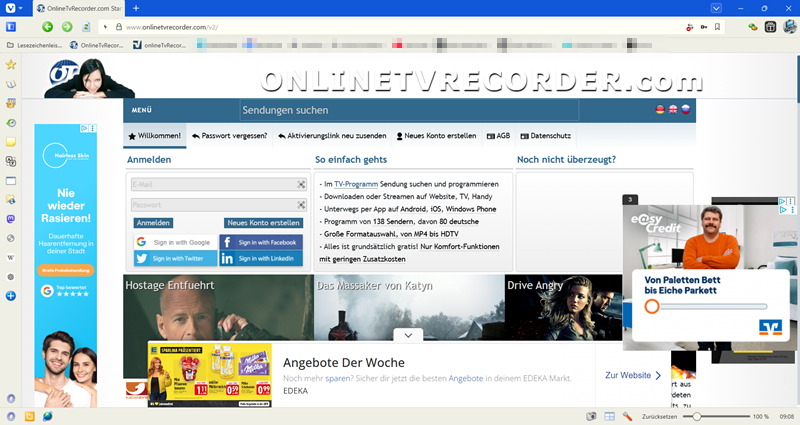Screen dimensions: 800x425
Task: Open the tab list dropdown in title bar
Action: [715, 8]
